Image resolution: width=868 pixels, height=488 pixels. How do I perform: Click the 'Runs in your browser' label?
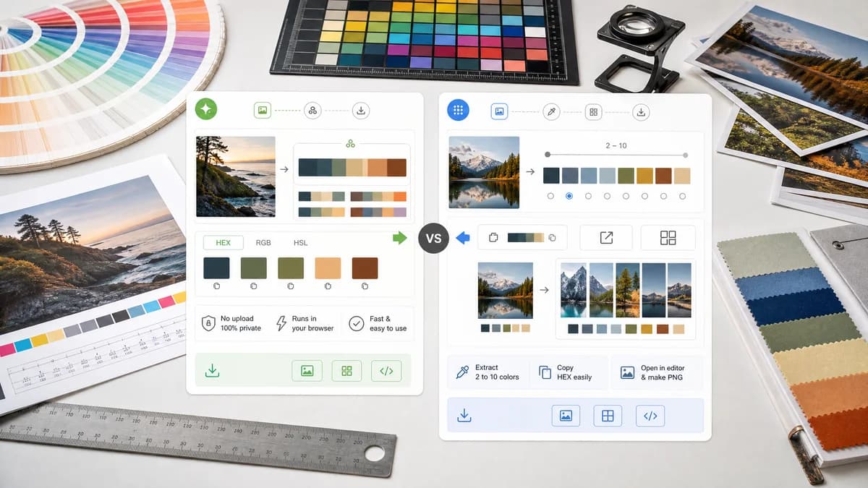[312, 323]
